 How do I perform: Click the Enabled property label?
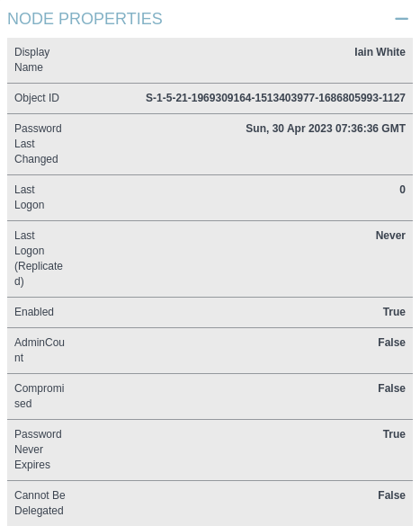34,312
